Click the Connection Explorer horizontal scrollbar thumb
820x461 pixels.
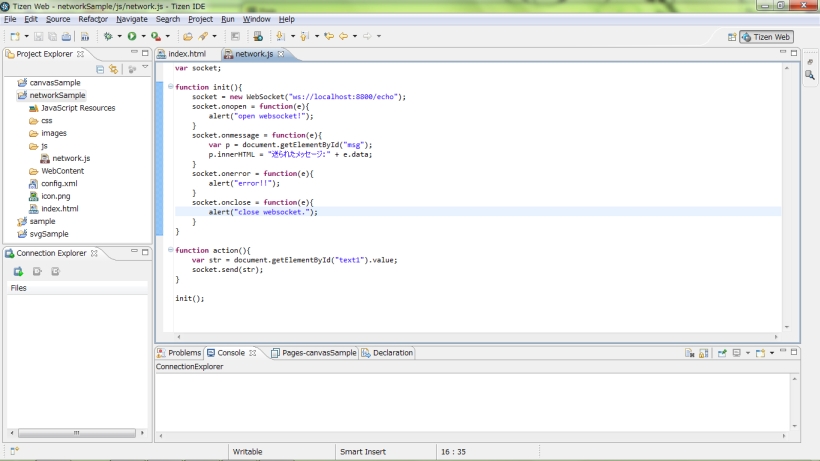[x=77, y=433]
